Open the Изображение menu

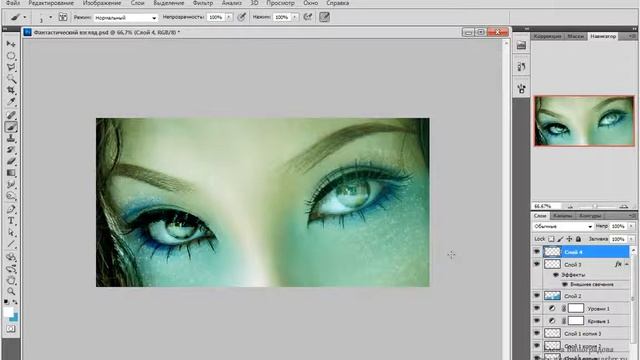[x=102, y=3]
